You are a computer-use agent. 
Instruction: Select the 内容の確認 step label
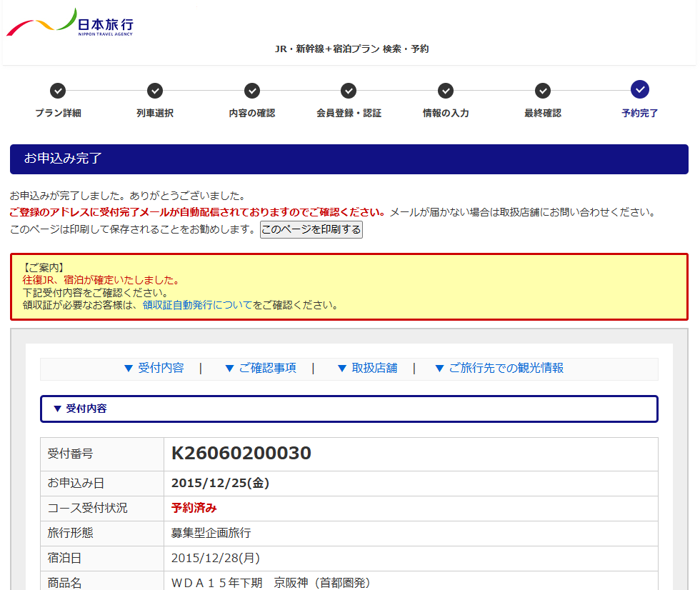pos(251,114)
